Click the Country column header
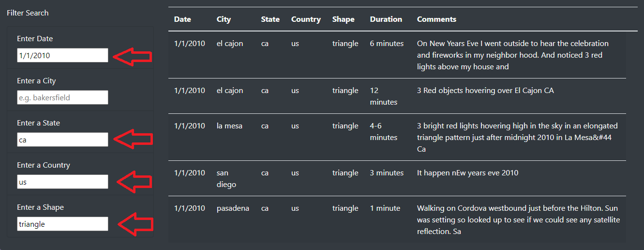644x250 pixels. click(306, 19)
